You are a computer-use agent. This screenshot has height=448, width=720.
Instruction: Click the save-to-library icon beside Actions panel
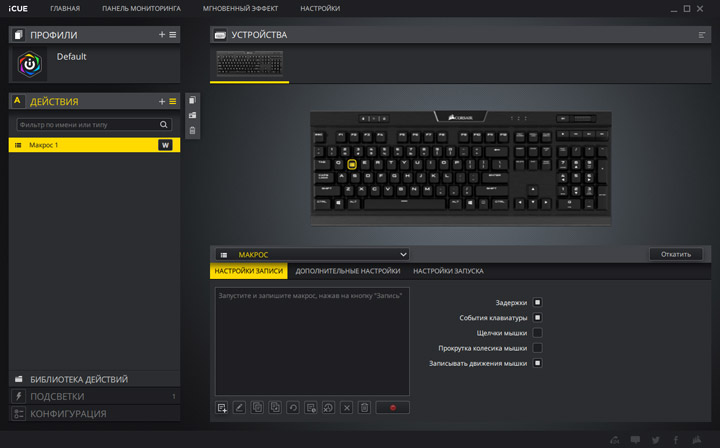pos(192,115)
